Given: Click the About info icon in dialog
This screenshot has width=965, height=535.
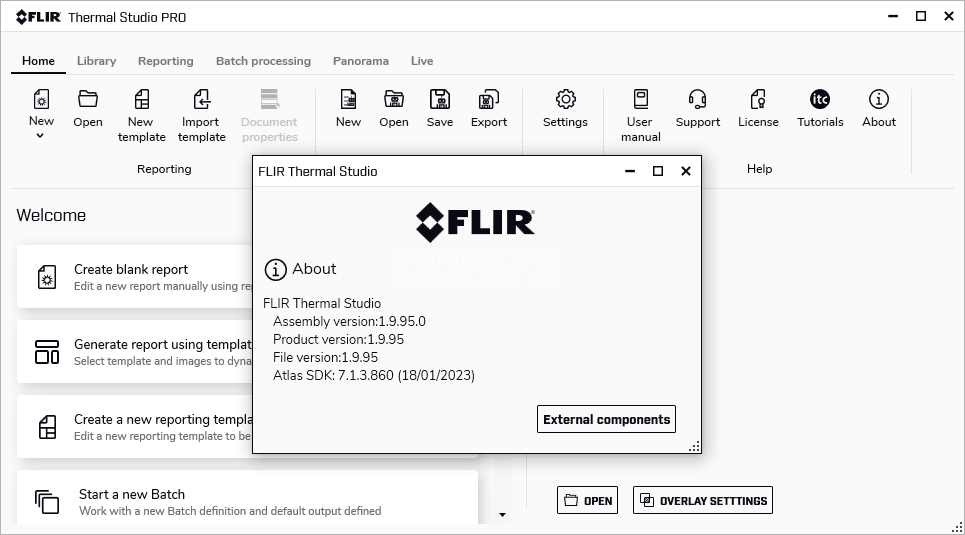Looking at the screenshot, I should click(275, 270).
